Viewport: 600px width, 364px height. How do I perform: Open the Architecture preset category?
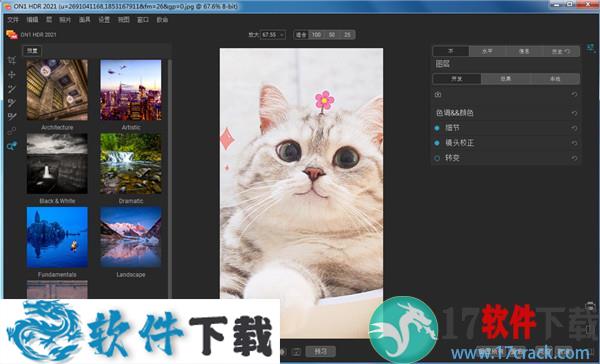tap(57, 90)
